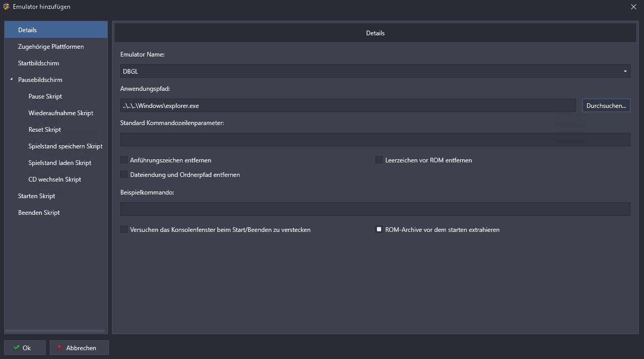The image size is (644, 359).
Task: Check Dateiendung und Ordnerpfad entfernen
Action: click(124, 175)
